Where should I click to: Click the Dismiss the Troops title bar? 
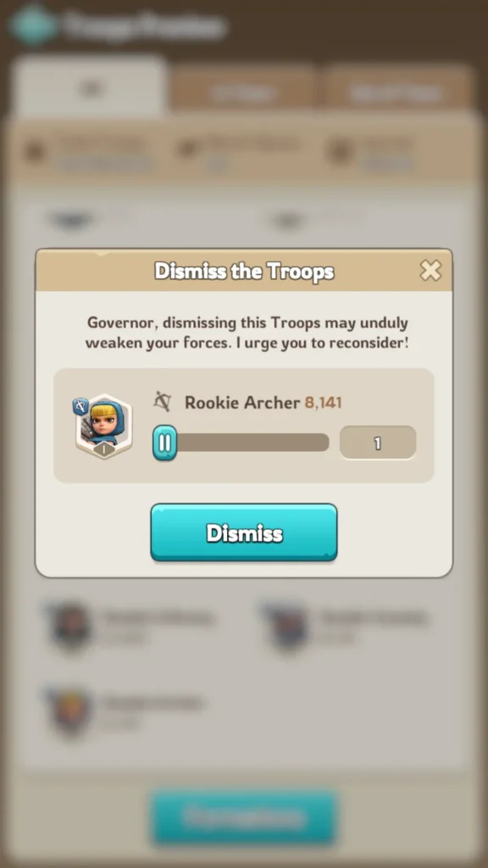(244, 270)
